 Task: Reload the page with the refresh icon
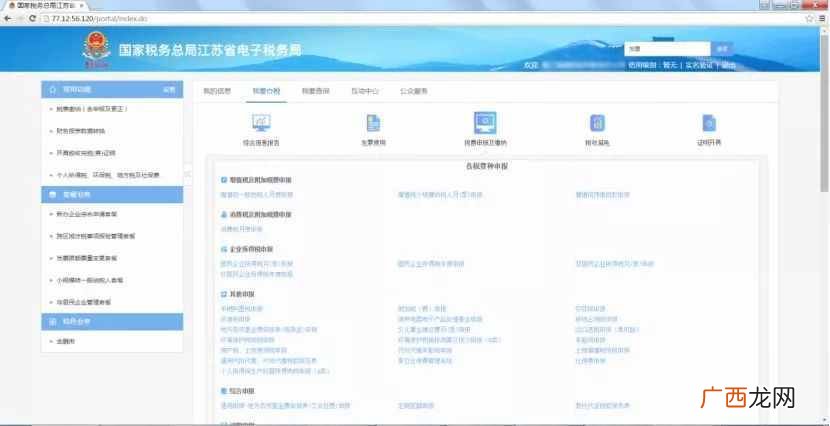(33, 19)
